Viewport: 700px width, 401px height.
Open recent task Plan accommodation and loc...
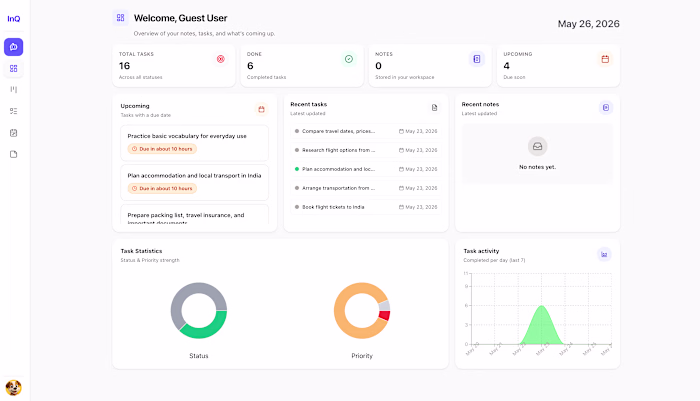(x=366, y=169)
